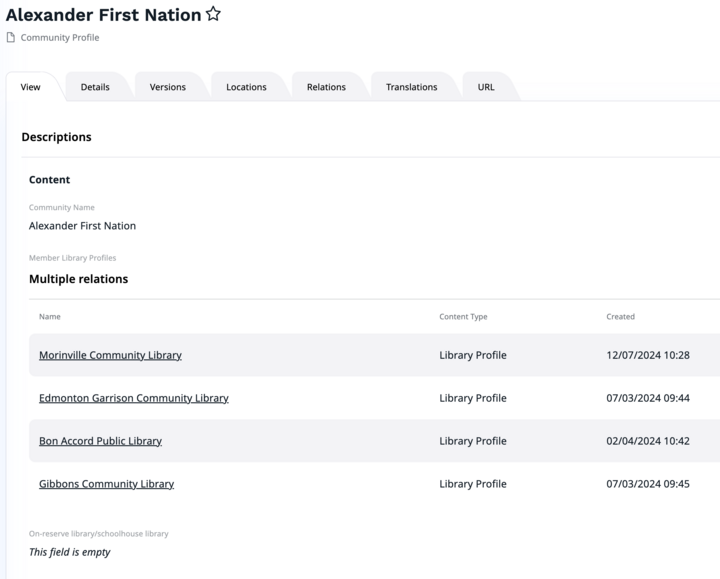This screenshot has width=720, height=579.
Task: Click the Created column header
Action: [x=620, y=316]
